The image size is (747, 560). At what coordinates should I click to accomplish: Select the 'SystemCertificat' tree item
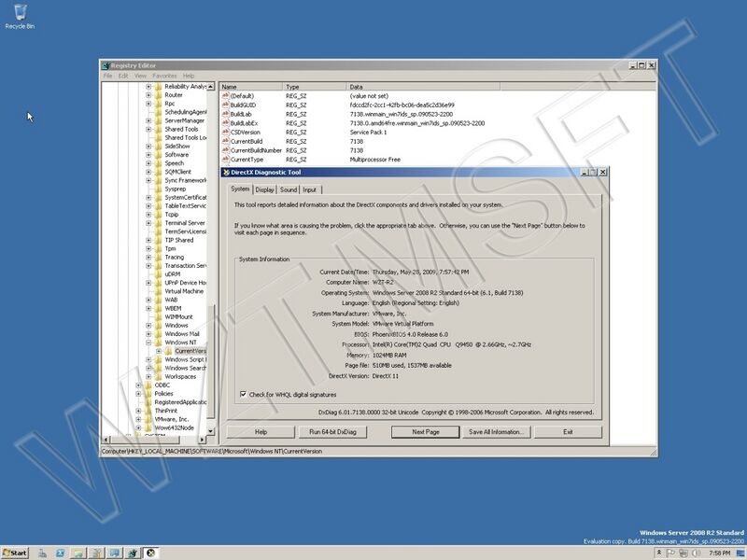click(x=186, y=197)
